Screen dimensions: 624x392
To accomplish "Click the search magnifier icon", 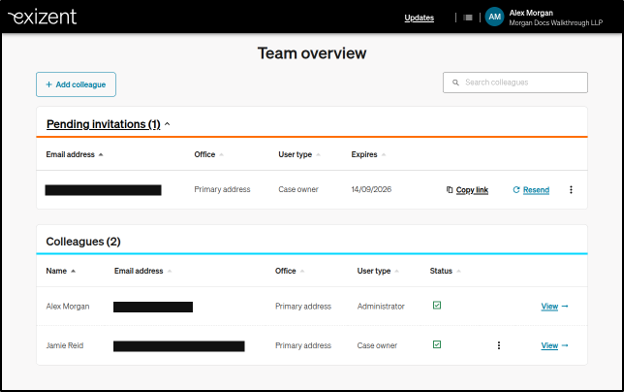I will tap(455, 82).
